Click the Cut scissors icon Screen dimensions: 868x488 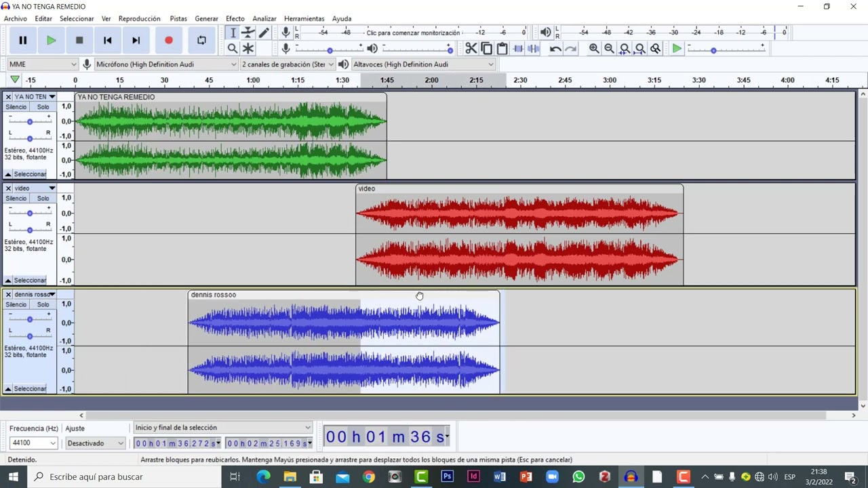[x=471, y=48]
